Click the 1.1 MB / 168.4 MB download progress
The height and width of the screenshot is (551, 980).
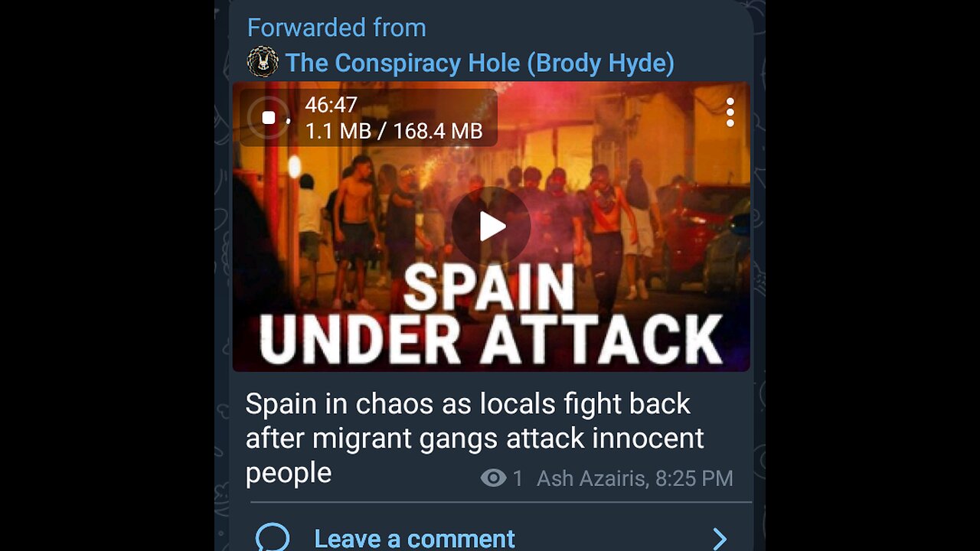(x=394, y=131)
